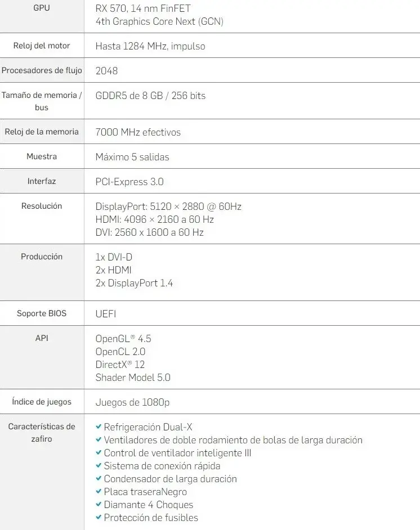The image size is (420, 530).
Task: Click the checkmark next to Ventiladores de doble rodamiento
Action: click(99, 439)
